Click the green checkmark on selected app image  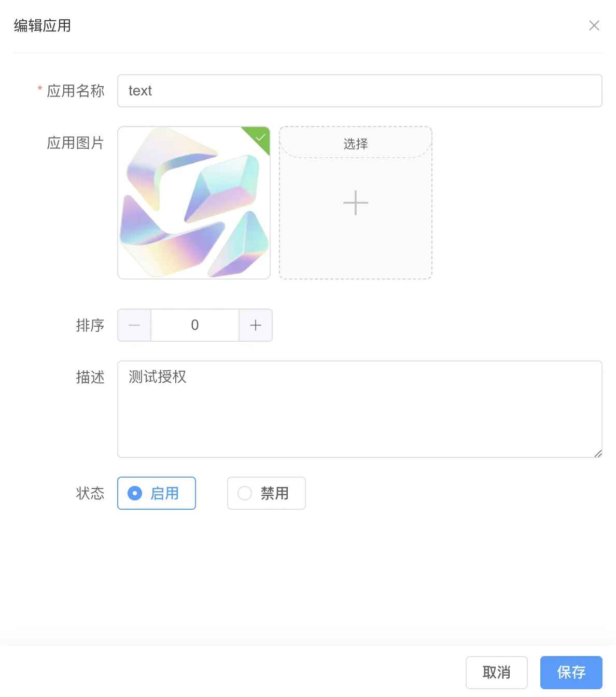click(260, 136)
